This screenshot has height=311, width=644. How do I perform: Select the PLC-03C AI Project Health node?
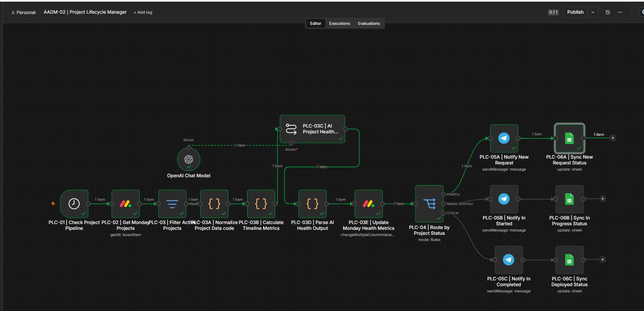tap(312, 129)
